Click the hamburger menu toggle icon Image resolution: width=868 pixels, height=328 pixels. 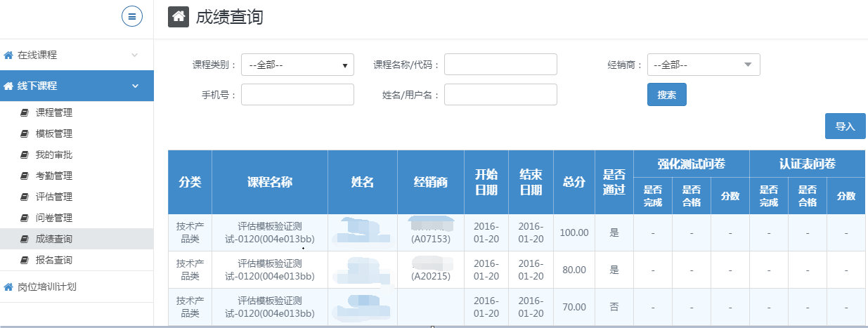[132, 16]
